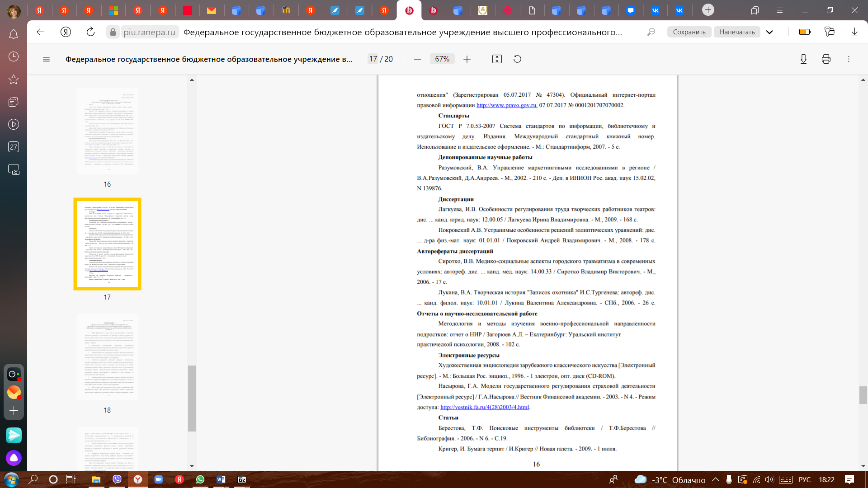Open a new browser tab

tap(708, 10)
